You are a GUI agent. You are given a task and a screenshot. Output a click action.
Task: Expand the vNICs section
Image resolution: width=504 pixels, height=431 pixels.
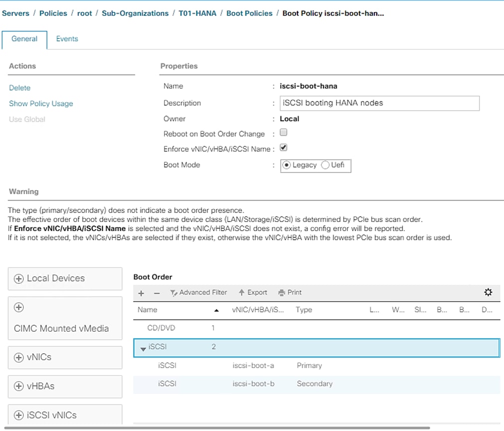pyautogui.click(x=19, y=358)
